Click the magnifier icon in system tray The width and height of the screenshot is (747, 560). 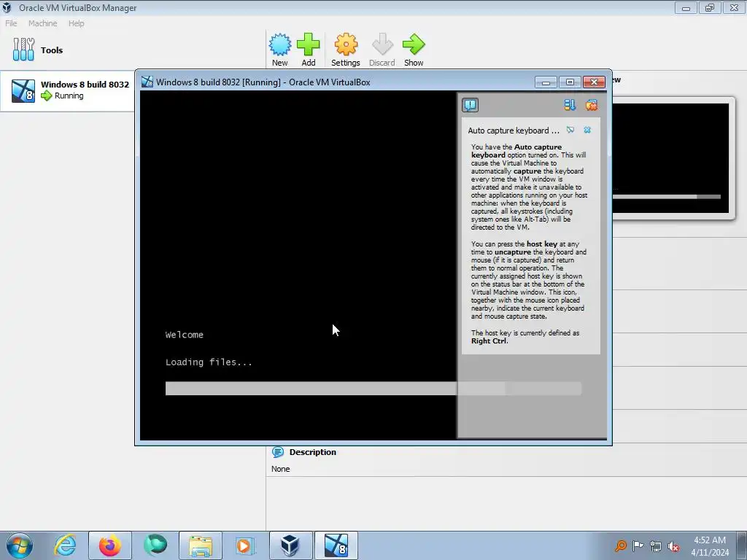coord(620,545)
